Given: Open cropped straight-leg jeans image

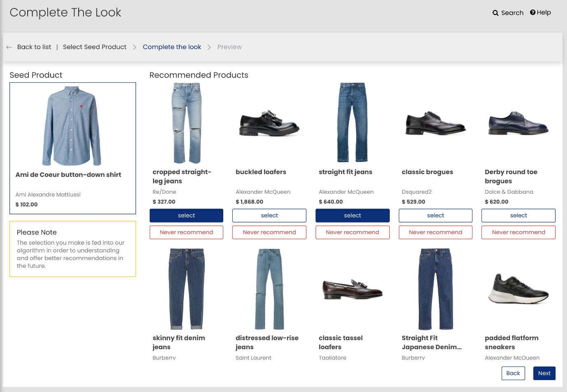Looking at the screenshot, I should [x=187, y=123].
